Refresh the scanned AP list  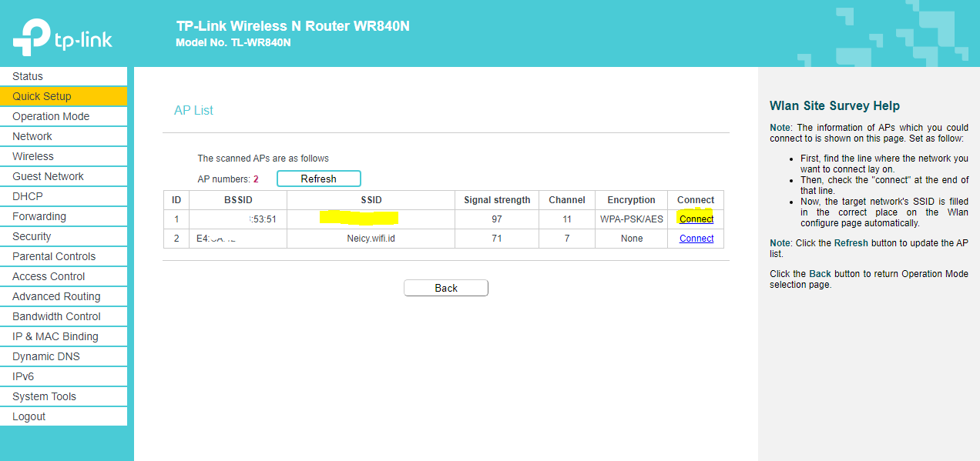[318, 179]
